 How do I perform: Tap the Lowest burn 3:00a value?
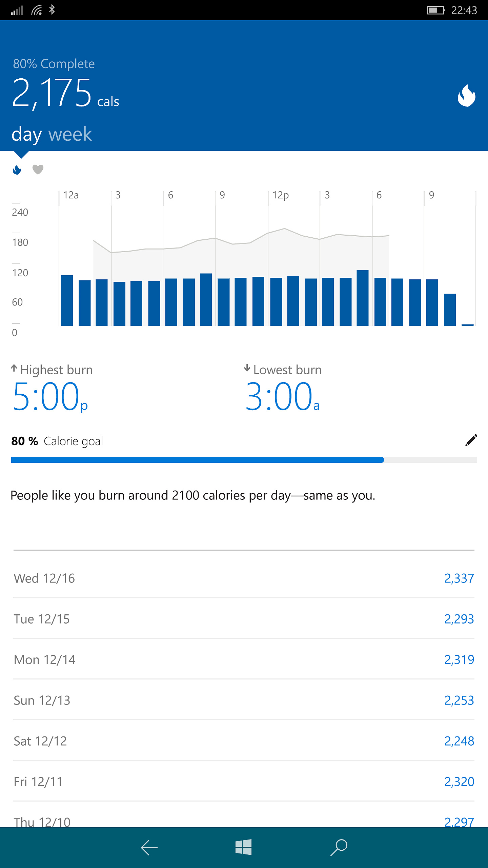[x=283, y=396]
